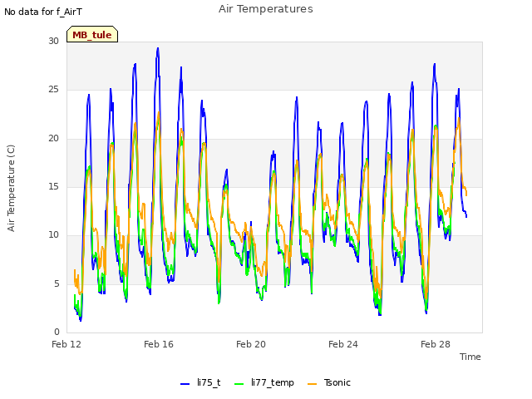Click the Feb 20 x-axis tick label
This screenshot has height=399, width=532.
251,344
